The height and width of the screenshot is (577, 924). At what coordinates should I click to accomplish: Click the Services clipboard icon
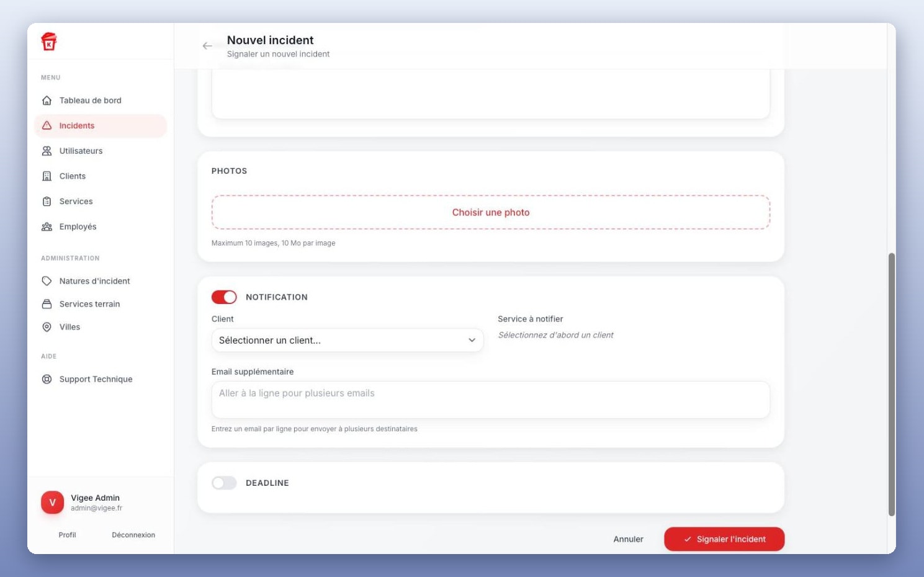click(x=47, y=202)
